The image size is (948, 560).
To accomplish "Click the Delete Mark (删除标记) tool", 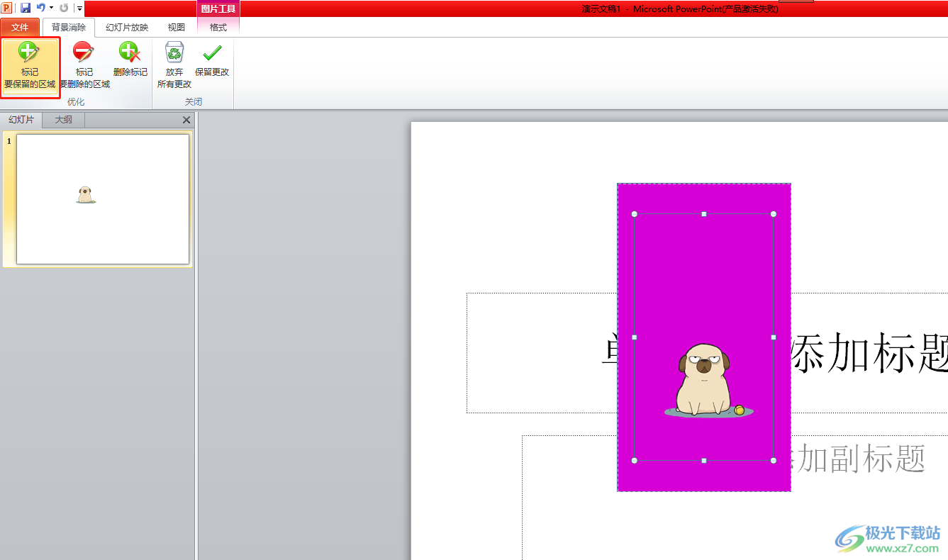I will point(130,60).
